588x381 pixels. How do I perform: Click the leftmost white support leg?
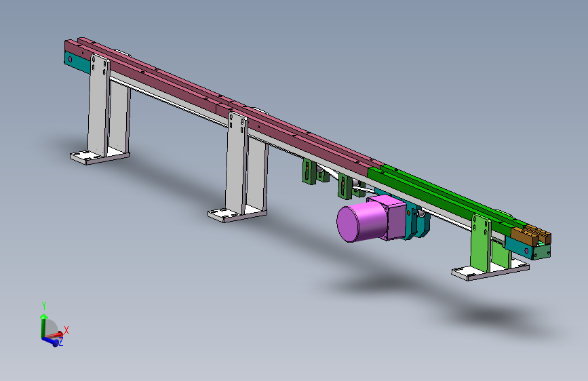(x=98, y=106)
